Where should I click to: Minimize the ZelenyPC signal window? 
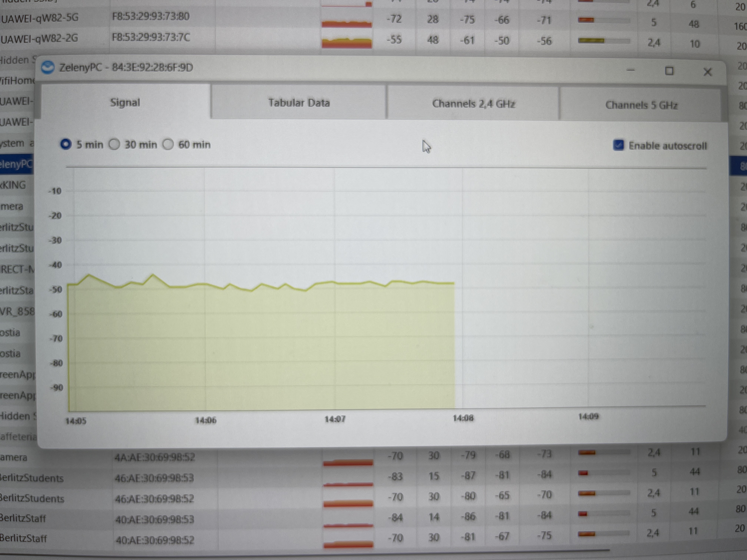pos(630,70)
